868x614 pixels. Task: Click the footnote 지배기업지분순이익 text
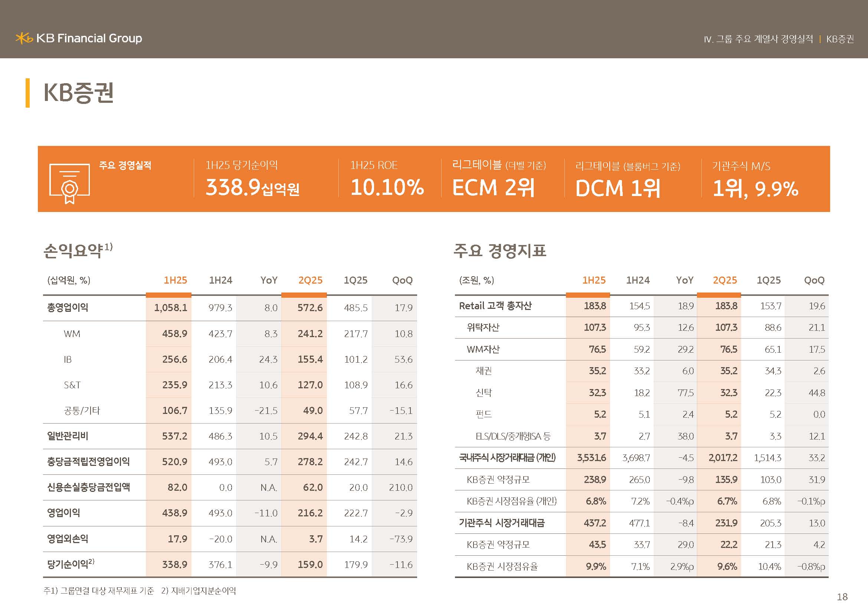(203, 591)
